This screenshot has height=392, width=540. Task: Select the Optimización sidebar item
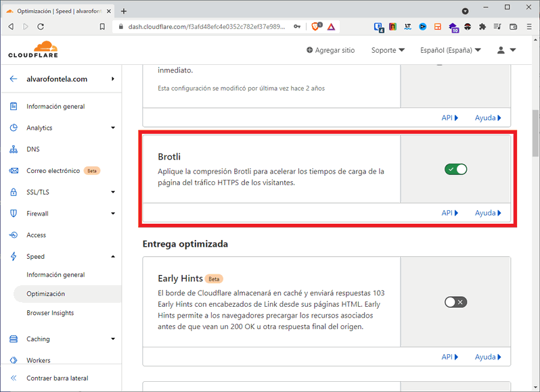click(68, 293)
